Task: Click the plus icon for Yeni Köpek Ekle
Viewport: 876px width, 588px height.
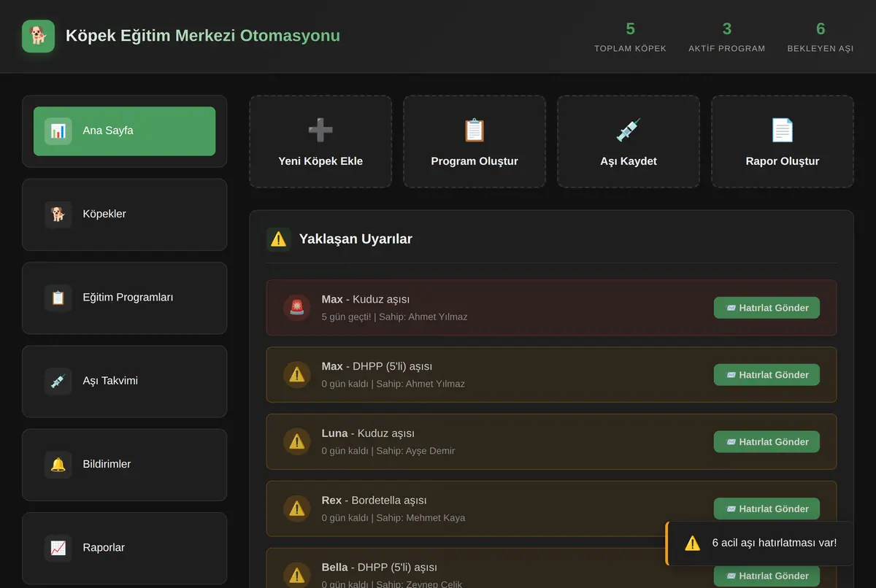Action: pos(320,130)
